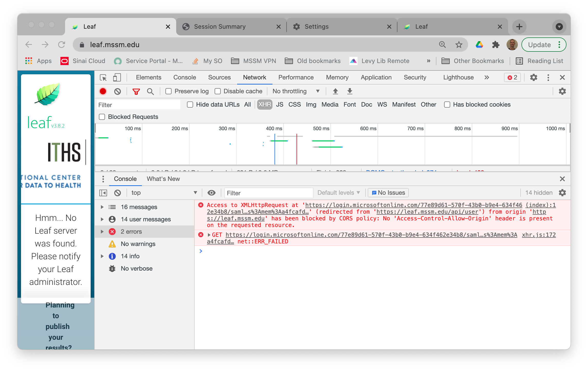Click the console Filter input field
This screenshot has height=371, width=588.
point(268,193)
